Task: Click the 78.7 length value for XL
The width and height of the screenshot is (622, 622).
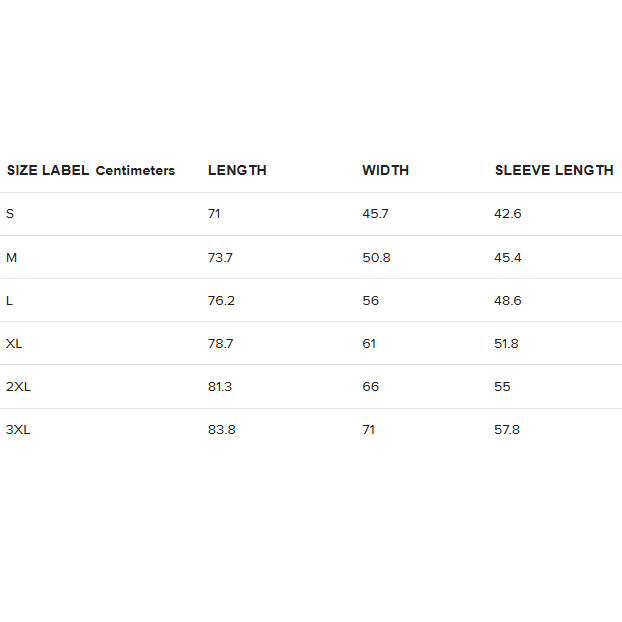Action: point(220,343)
